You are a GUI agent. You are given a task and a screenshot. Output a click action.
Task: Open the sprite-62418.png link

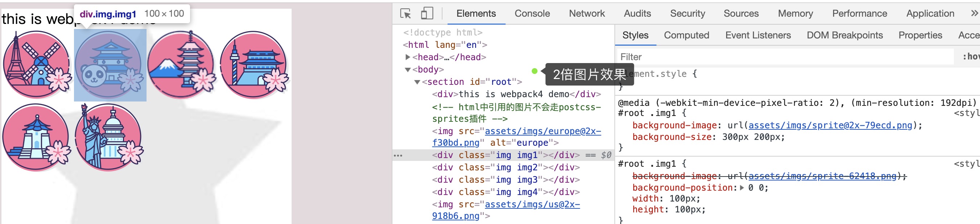point(822,176)
